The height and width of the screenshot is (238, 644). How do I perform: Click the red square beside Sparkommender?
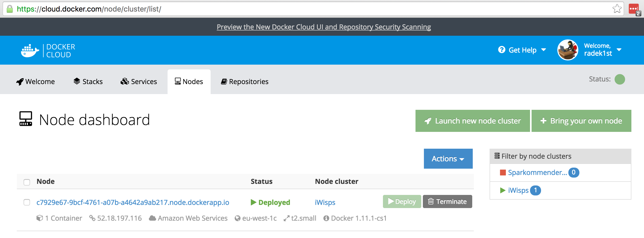click(x=503, y=173)
